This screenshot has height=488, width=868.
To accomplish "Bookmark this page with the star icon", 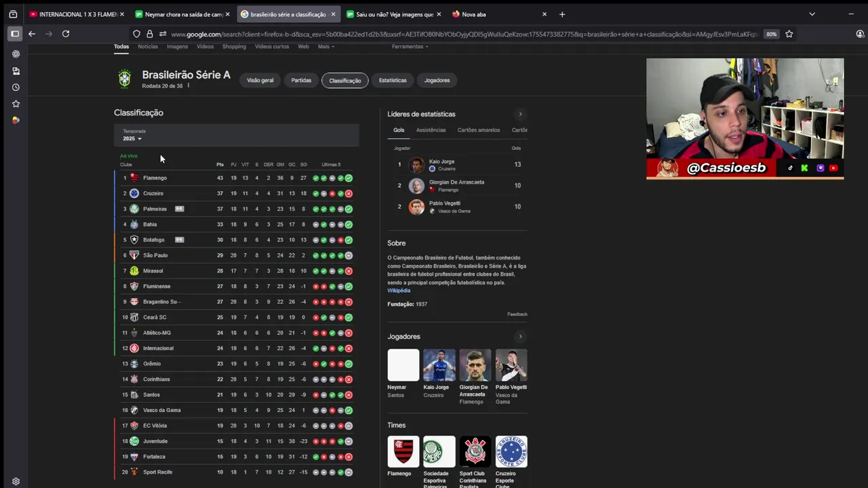I will point(789,34).
